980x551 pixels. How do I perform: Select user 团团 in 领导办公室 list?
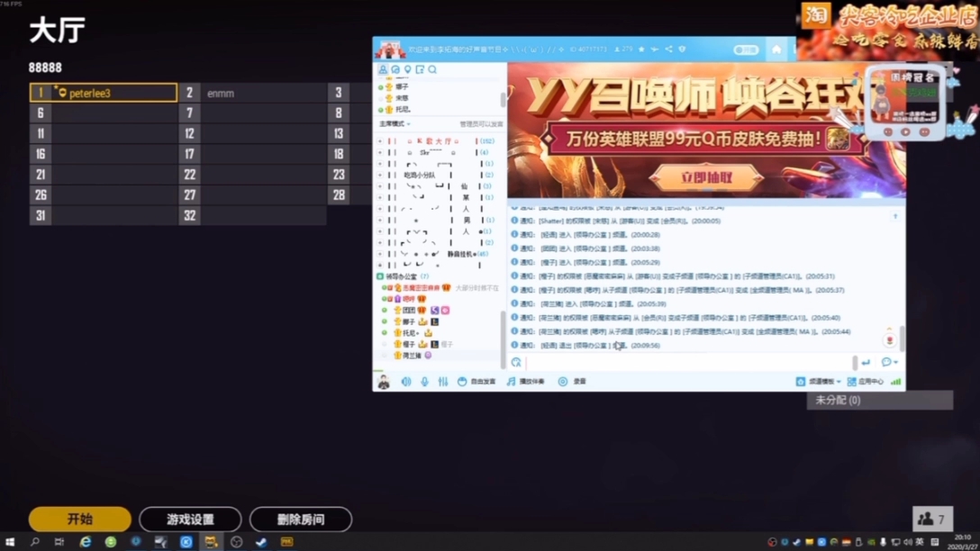[409, 310]
